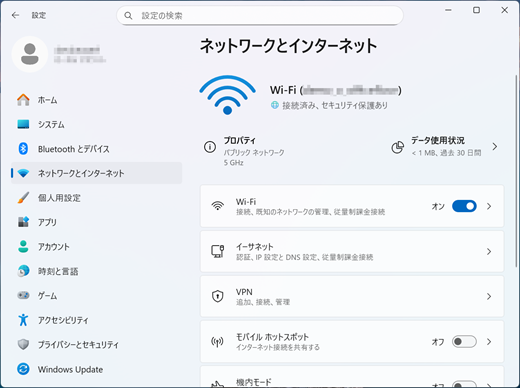Click the large Wi-Fi signal icon
Viewport: 520px width, 388px height.
pyautogui.click(x=227, y=95)
